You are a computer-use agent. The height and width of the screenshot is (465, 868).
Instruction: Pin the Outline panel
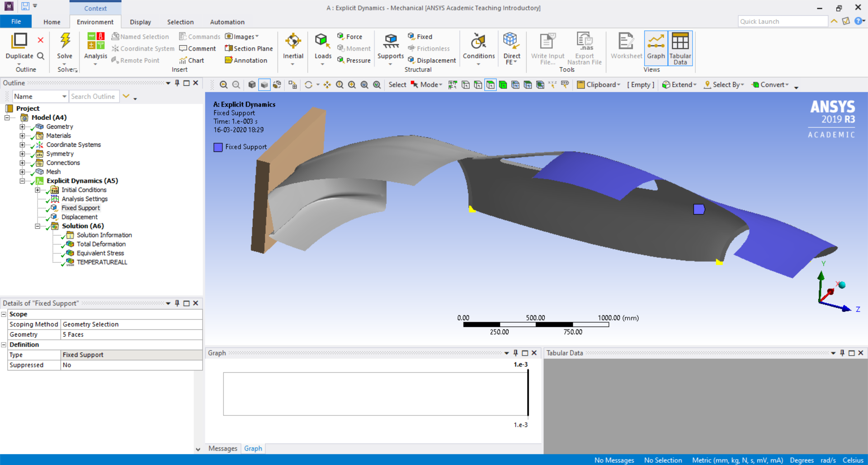tap(177, 83)
